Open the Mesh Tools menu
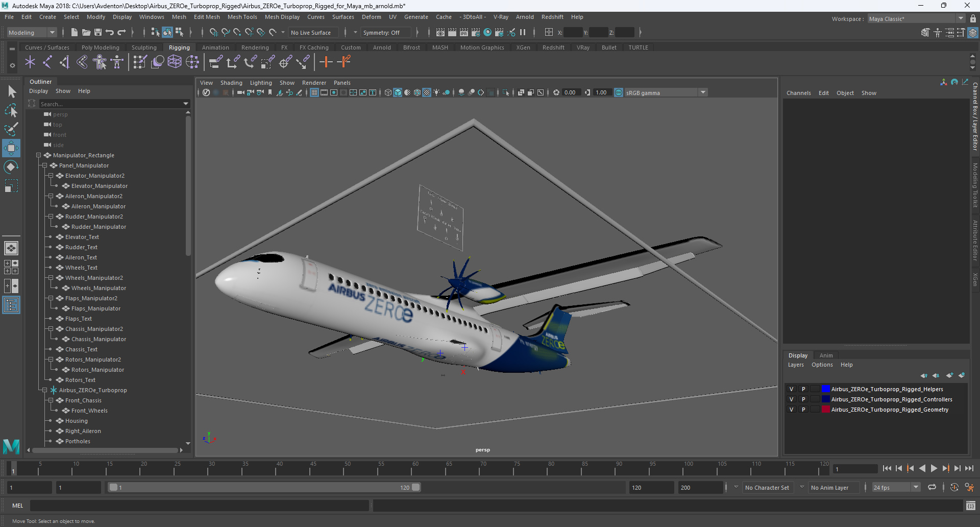The image size is (980, 527). [242, 17]
